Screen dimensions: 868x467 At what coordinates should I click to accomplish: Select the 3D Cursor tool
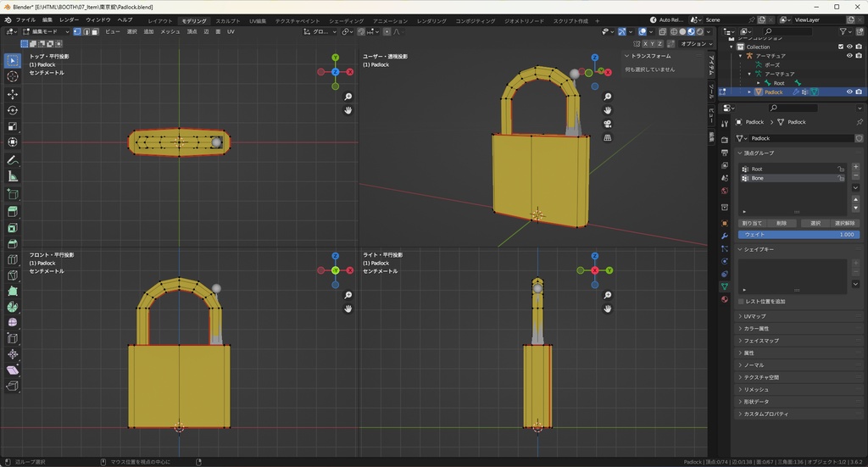pyautogui.click(x=13, y=76)
